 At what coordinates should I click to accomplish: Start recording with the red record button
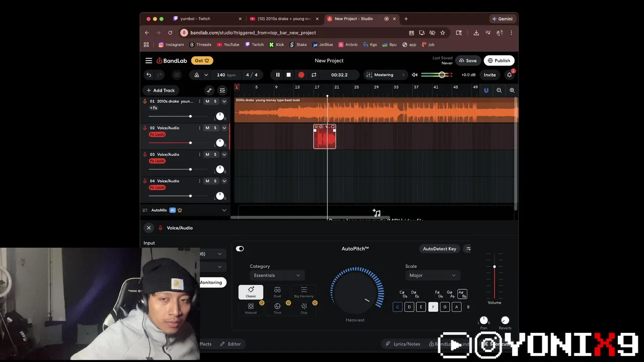coord(301,75)
